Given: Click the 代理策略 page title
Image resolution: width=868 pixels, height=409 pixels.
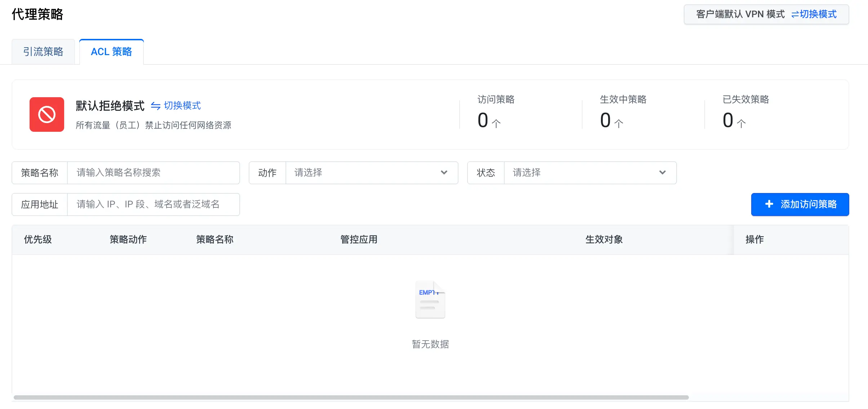Looking at the screenshot, I should [x=37, y=14].
